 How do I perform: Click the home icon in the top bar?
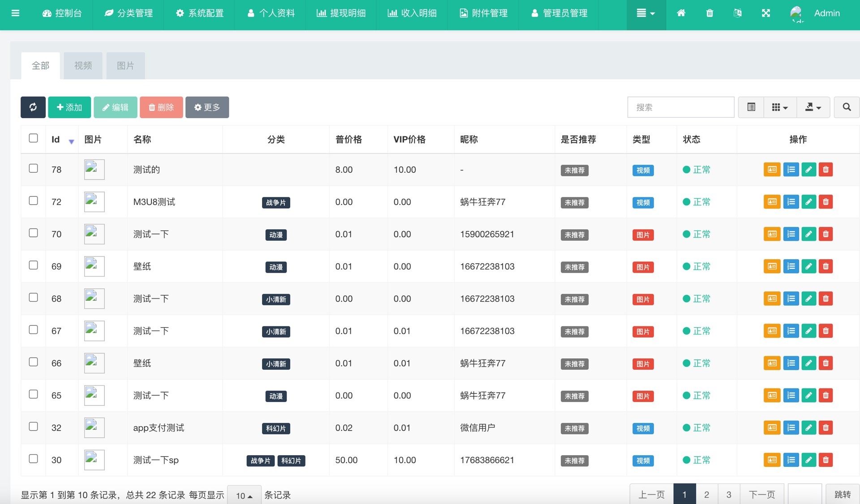(681, 13)
